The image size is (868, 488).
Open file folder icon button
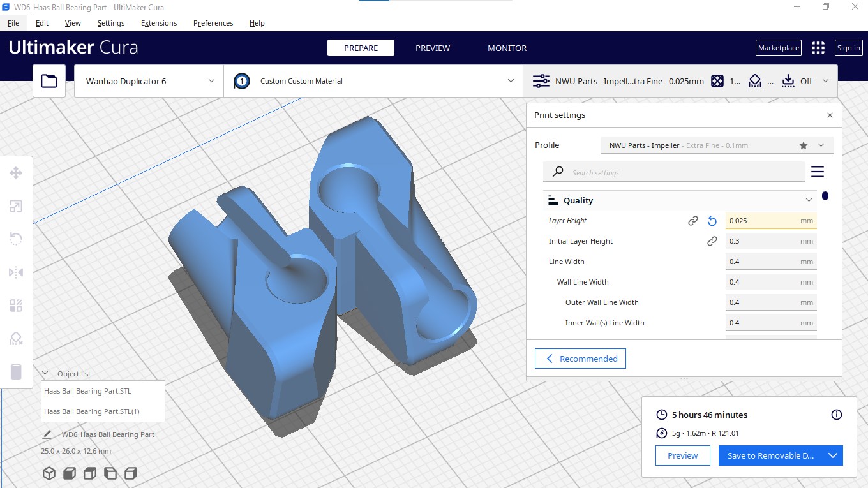click(49, 81)
